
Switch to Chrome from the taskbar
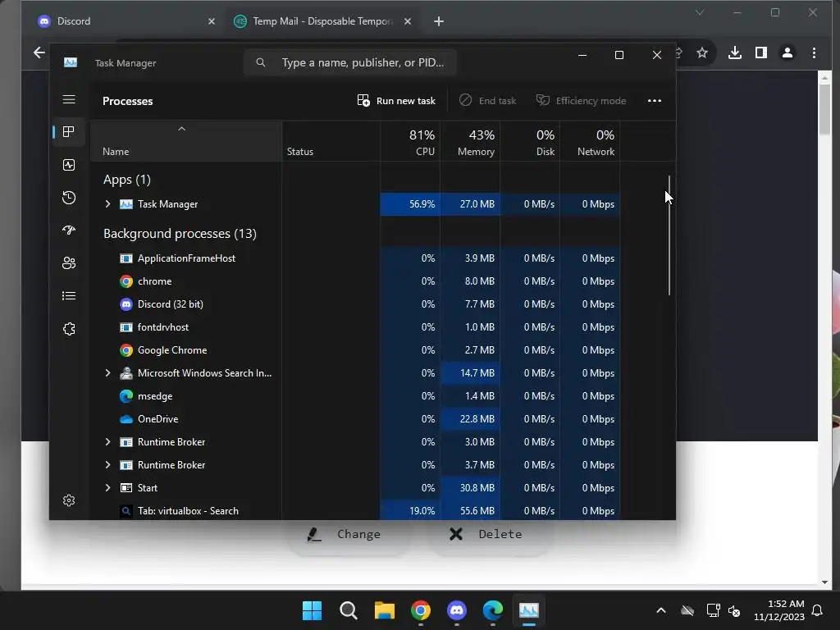(421, 610)
